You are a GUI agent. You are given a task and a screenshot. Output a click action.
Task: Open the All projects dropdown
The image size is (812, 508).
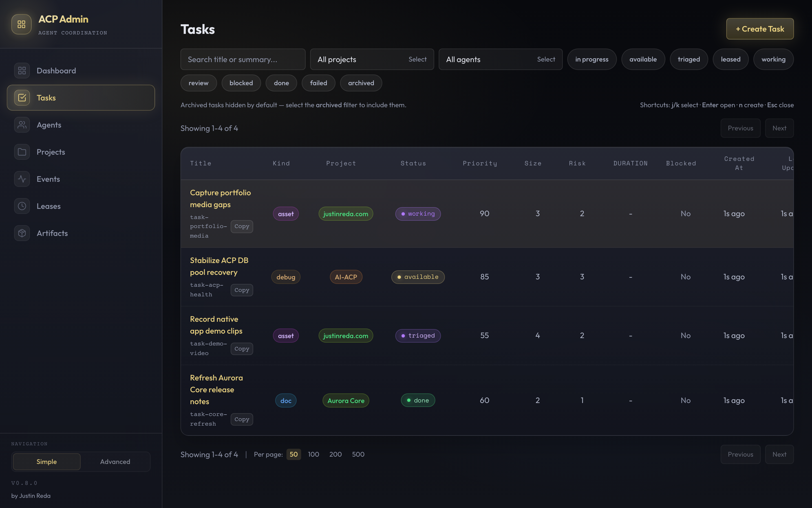click(x=372, y=59)
